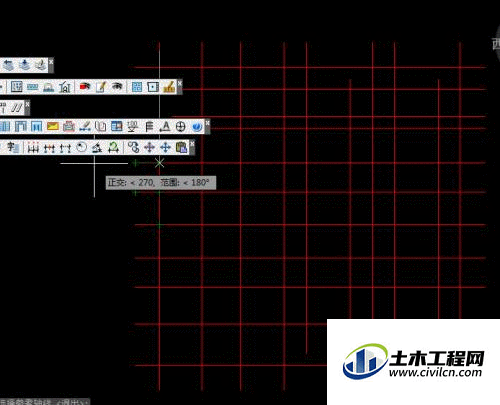Close the small toolbar with the hatch icon
Image resolution: width=500 pixels, height=405 pixels.
27,104
